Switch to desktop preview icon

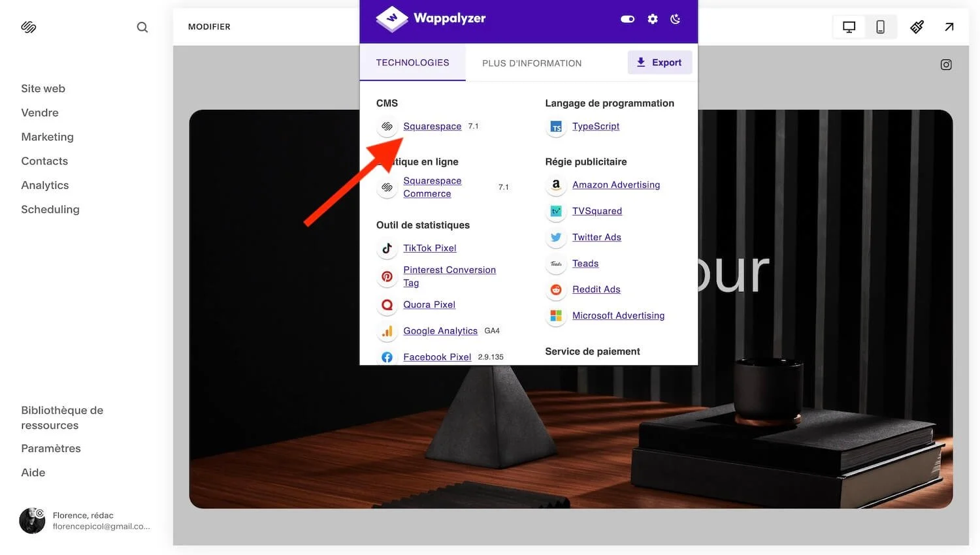pyautogui.click(x=849, y=27)
